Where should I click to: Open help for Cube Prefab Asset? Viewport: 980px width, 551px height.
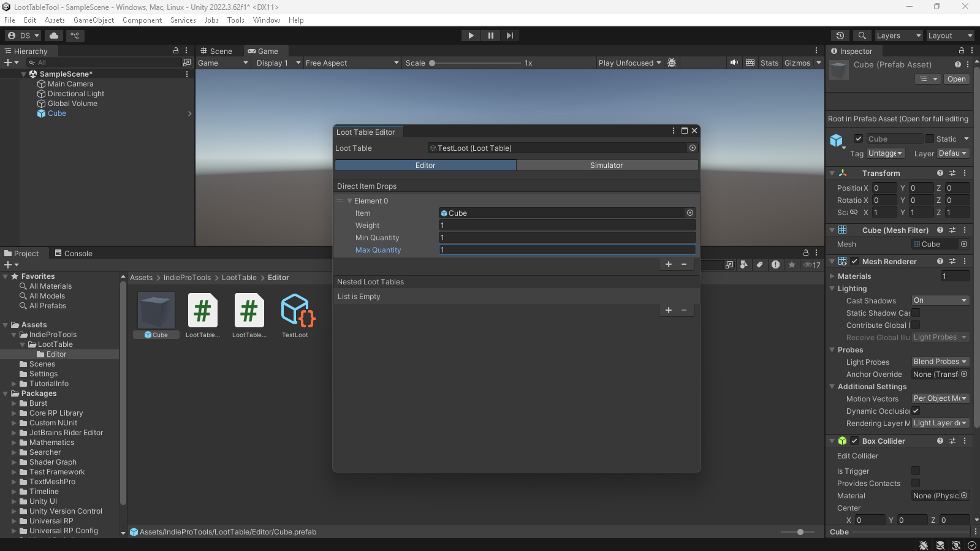[958, 64]
